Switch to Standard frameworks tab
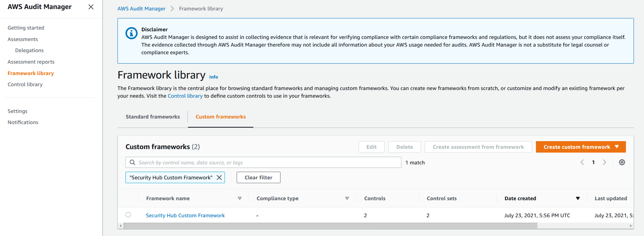644x236 pixels. pyautogui.click(x=153, y=117)
